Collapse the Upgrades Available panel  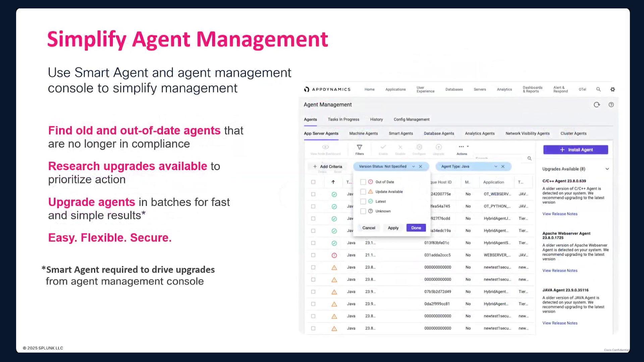pyautogui.click(x=607, y=169)
